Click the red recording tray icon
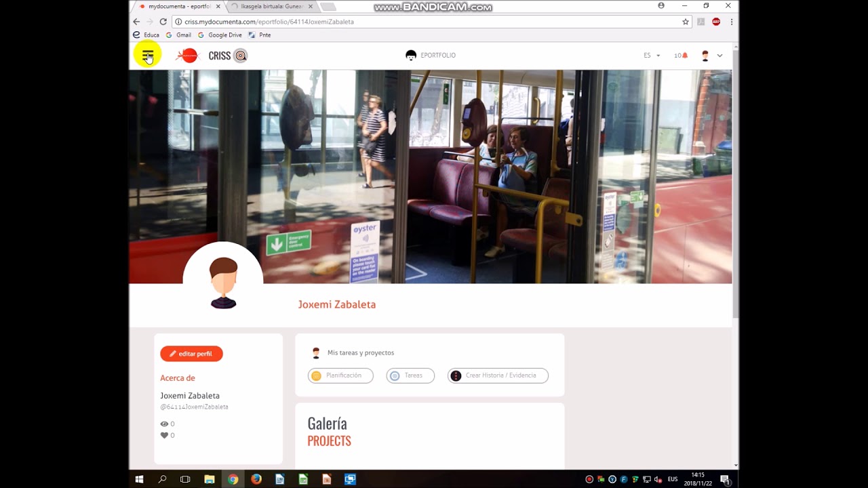Viewport: 868px width, 488px height. pyautogui.click(x=589, y=479)
